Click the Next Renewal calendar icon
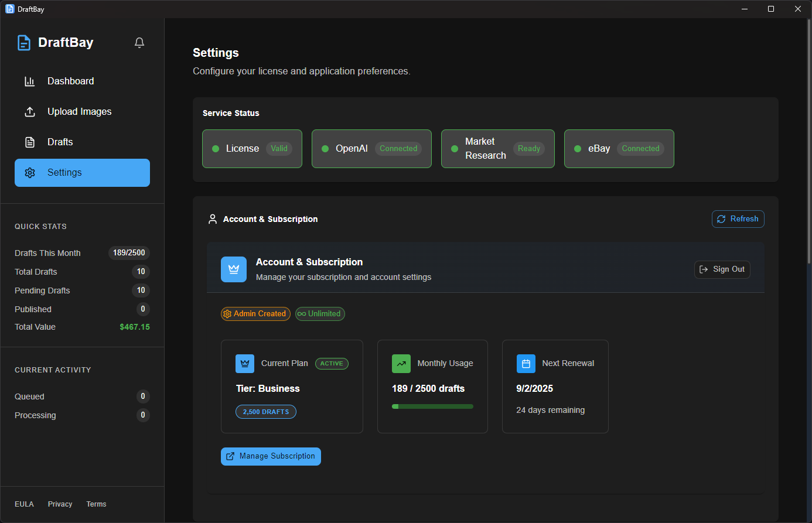The width and height of the screenshot is (812, 523). 526,364
